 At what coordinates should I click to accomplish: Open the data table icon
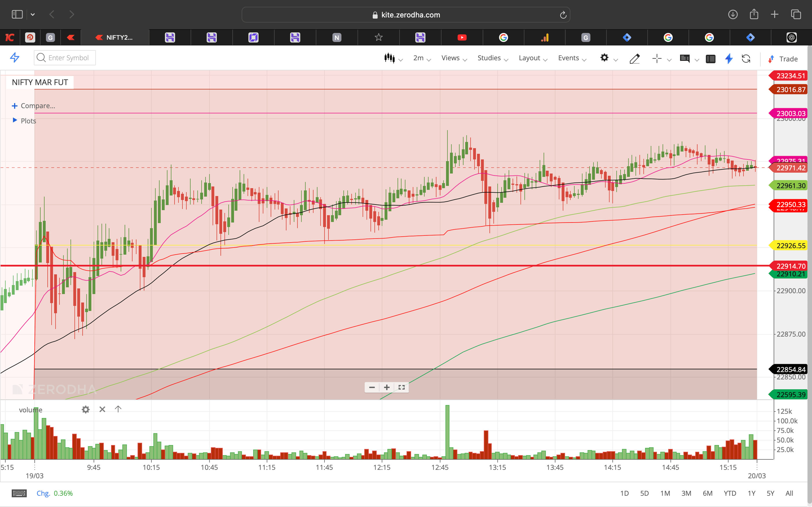point(710,59)
